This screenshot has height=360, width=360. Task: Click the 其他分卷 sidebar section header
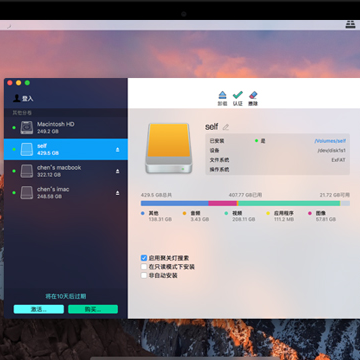tap(22, 113)
